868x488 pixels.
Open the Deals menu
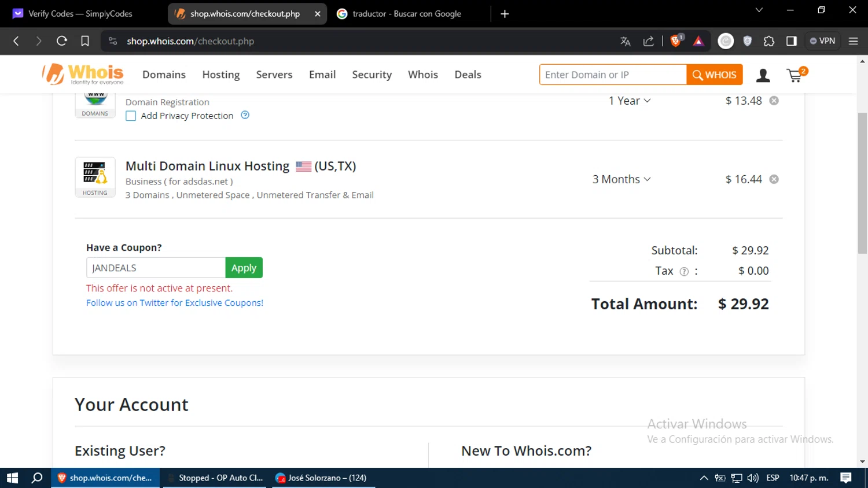pos(468,75)
